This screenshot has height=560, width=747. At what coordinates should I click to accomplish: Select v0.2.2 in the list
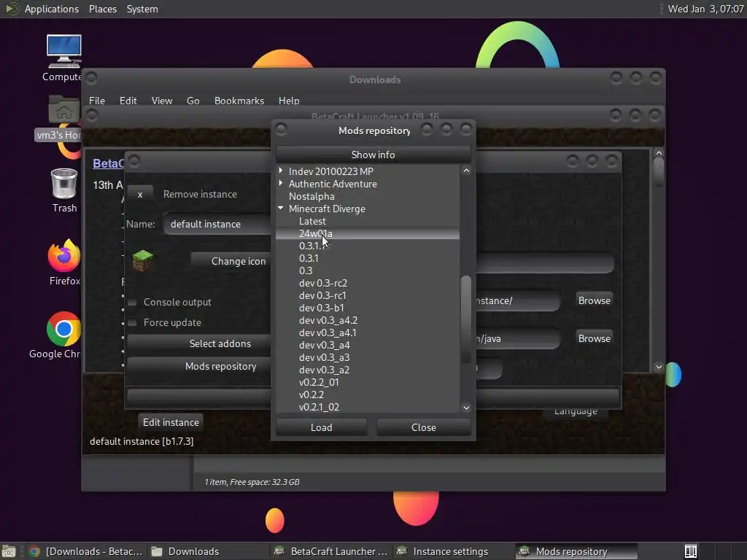[311, 394]
